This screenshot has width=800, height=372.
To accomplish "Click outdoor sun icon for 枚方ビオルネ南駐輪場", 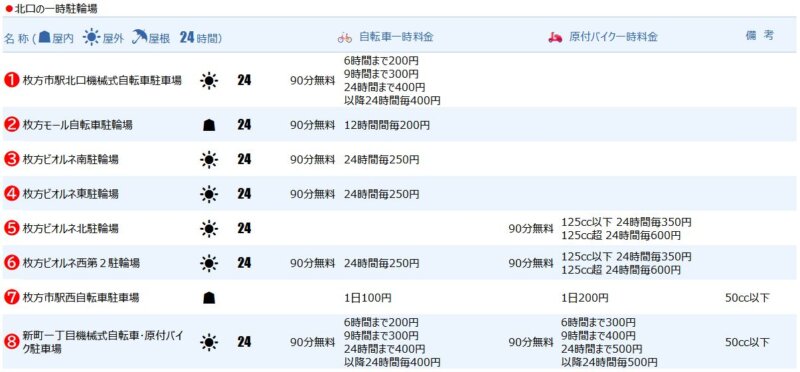I will point(209,160).
